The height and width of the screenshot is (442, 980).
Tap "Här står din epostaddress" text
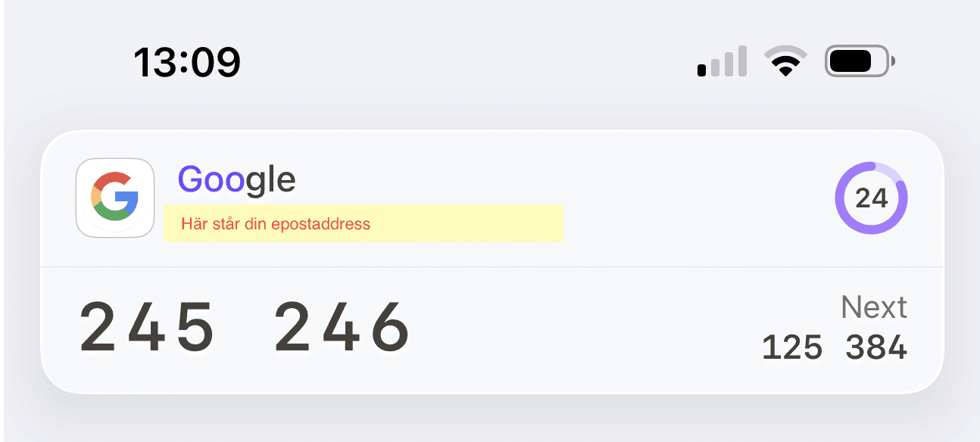276,224
